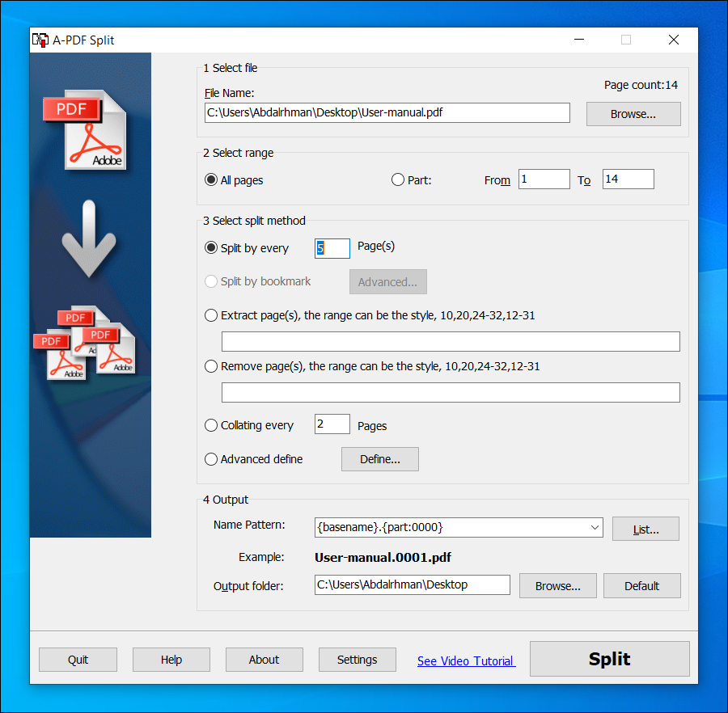
Task: Open the Help button
Action: tap(171, 660)
